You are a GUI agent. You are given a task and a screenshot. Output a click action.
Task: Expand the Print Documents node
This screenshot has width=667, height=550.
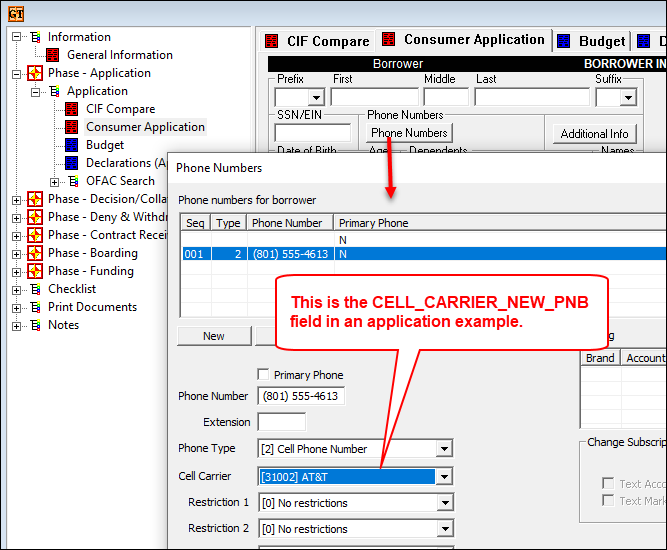click(x=16, y=308)
